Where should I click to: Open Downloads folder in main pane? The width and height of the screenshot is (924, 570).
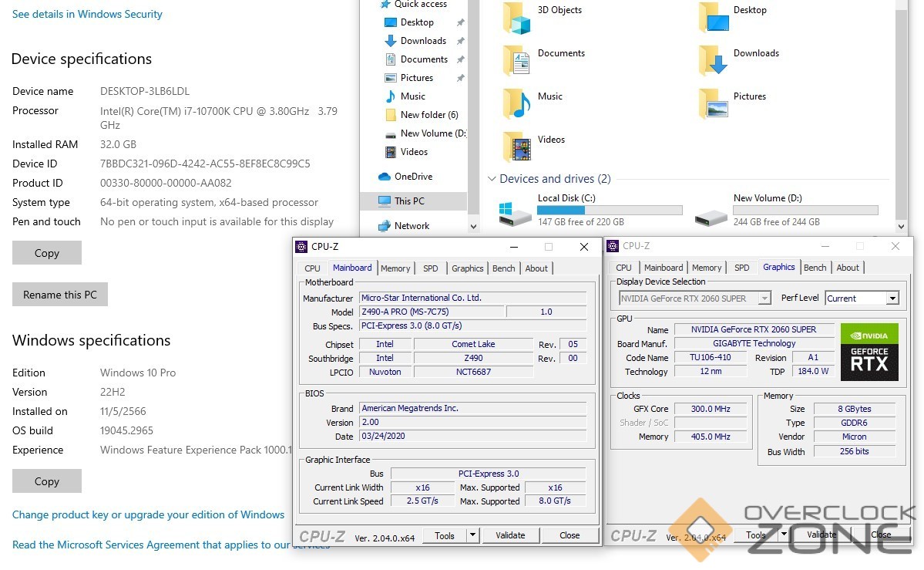point(714,60)
